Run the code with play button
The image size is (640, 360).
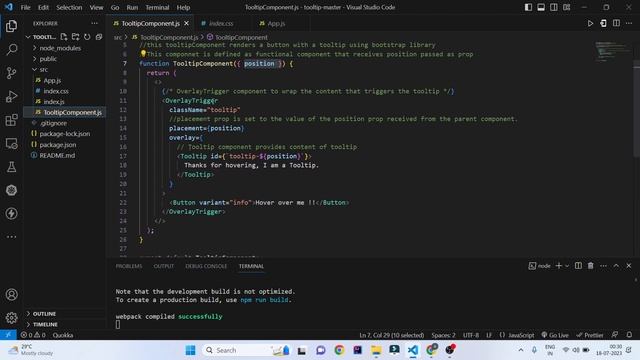point(590,23)
